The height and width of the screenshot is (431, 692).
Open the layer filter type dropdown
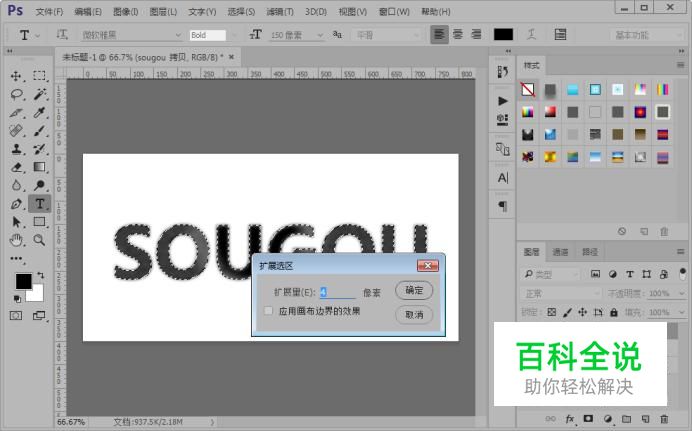tap(550, 274)
